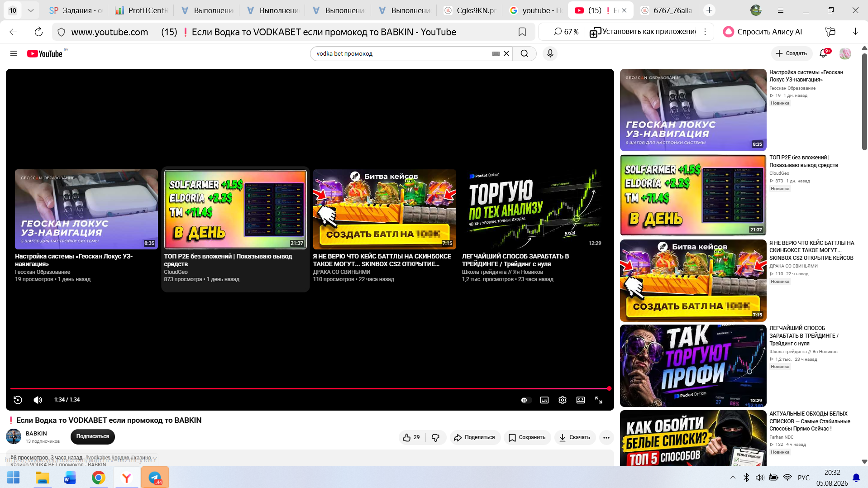Expand the tab list chevron
This screenshot has height=488, width=868.
click(31, 10)
